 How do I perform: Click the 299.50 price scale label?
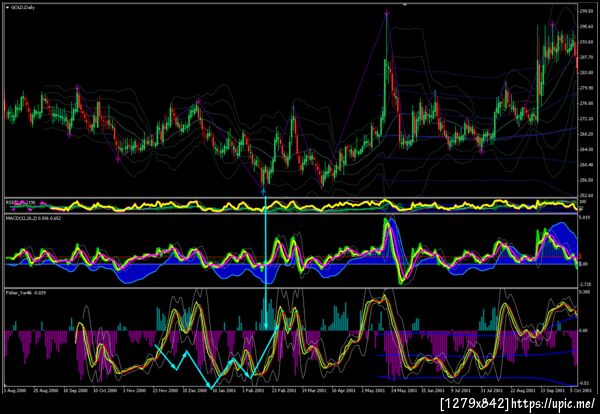tap(586, 11)
